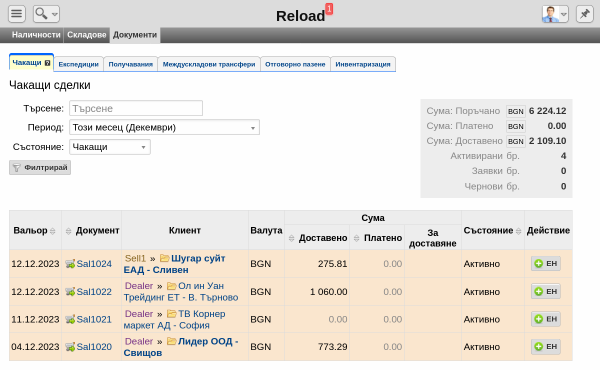Open the Състояние dropdown
The width and height of the screenshot is (600, 370).
pyautogui.click(x=110, y=147)
